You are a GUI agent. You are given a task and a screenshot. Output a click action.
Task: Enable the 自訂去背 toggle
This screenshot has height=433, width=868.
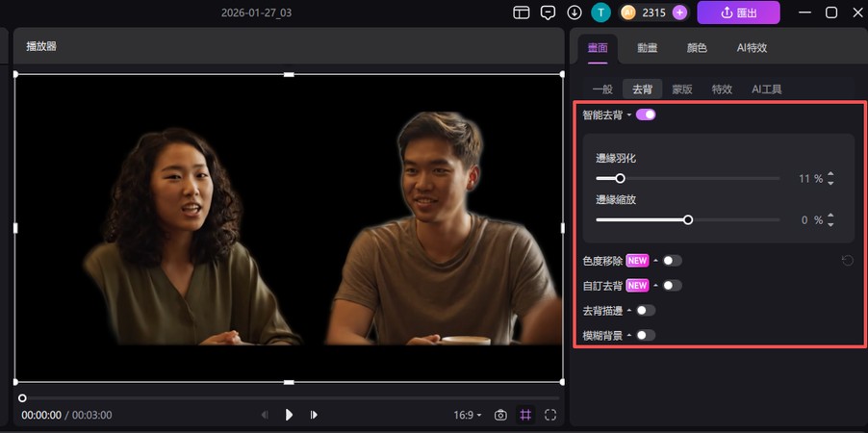click(x=672, y=286)
